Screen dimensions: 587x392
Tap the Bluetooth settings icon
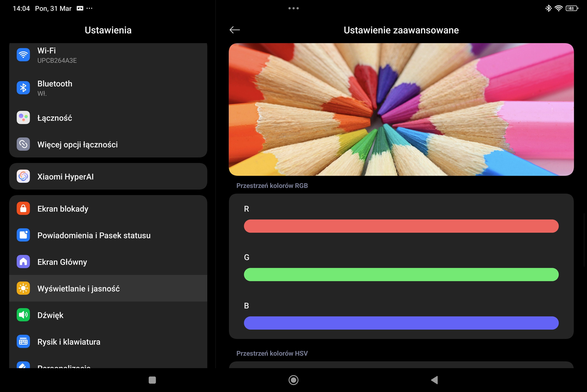coord(23,88)
